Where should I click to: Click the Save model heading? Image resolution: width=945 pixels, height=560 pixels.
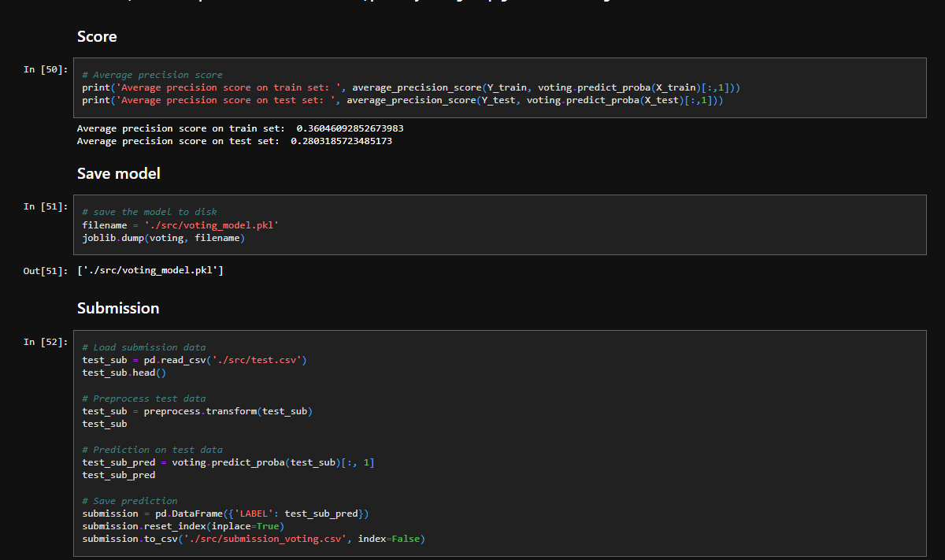[x=118, y=173]
